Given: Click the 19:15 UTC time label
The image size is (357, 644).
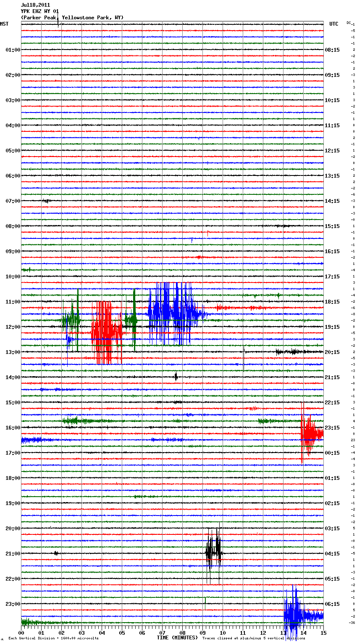Looking at the screenshot, I should click(x=332, y=327).
